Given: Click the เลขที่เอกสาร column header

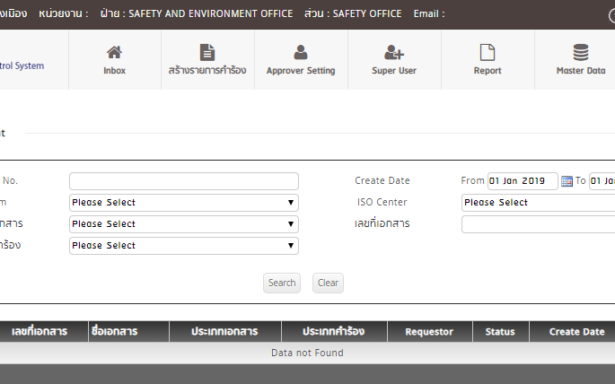Looking at the screenshot, I should tap(44, 331).
